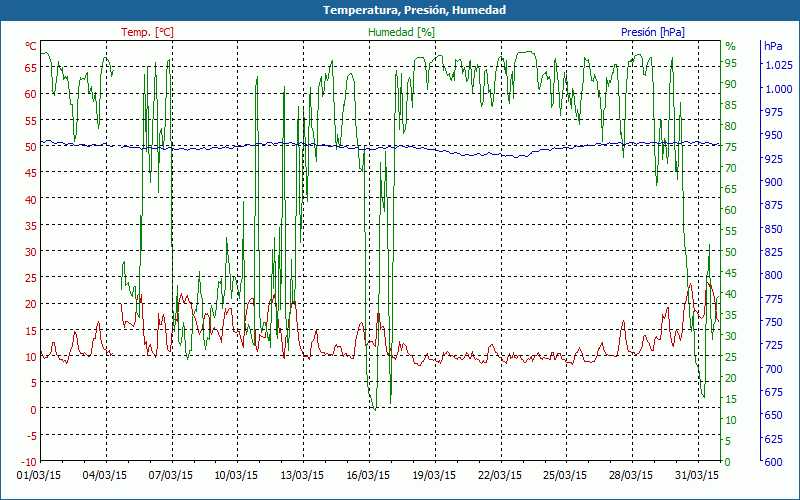Click the date label 31/03/15

(x=696, y=475)
